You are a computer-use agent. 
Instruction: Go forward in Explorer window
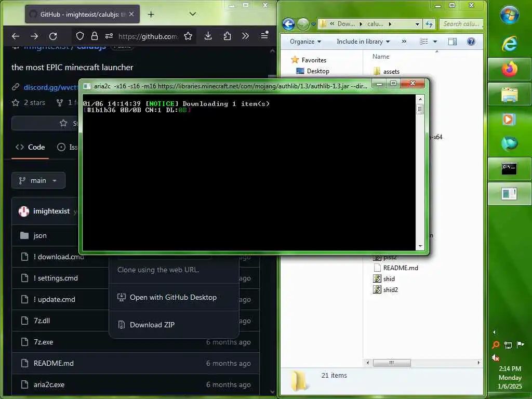(x=303, y=24)
